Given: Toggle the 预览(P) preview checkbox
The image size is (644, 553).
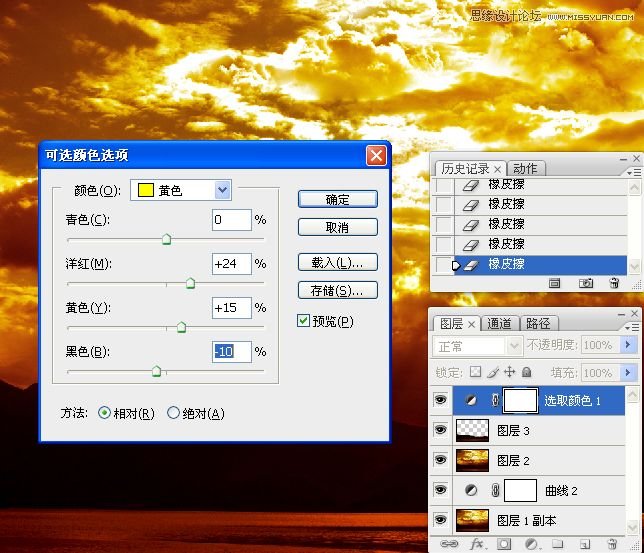Looking at the screenshot, I should [x=303, y=320].
